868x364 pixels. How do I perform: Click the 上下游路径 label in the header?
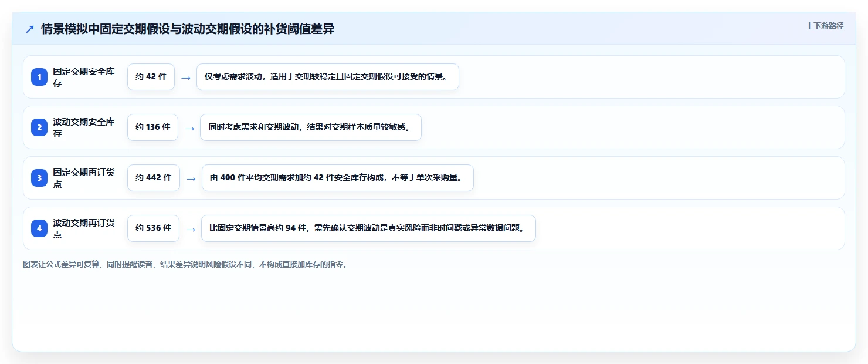[x=825, y=26]
